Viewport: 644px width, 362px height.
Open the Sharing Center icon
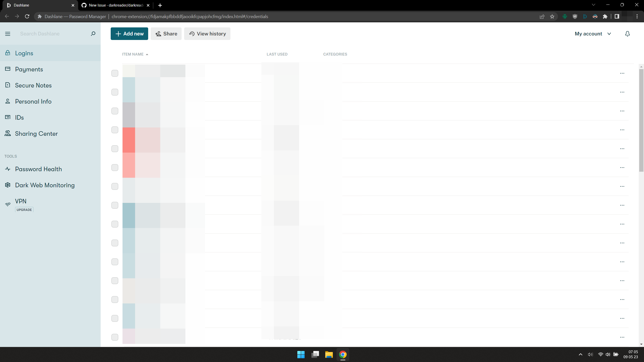tap(8, 133)
